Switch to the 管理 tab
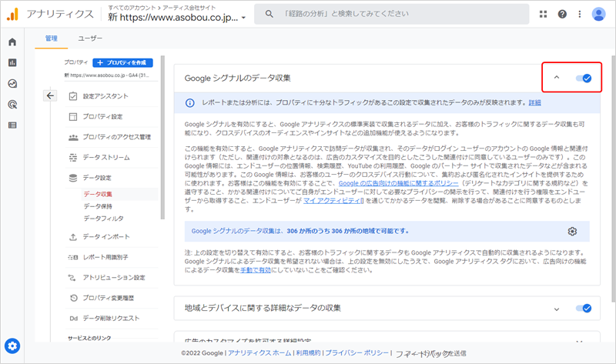 point(51,38)
